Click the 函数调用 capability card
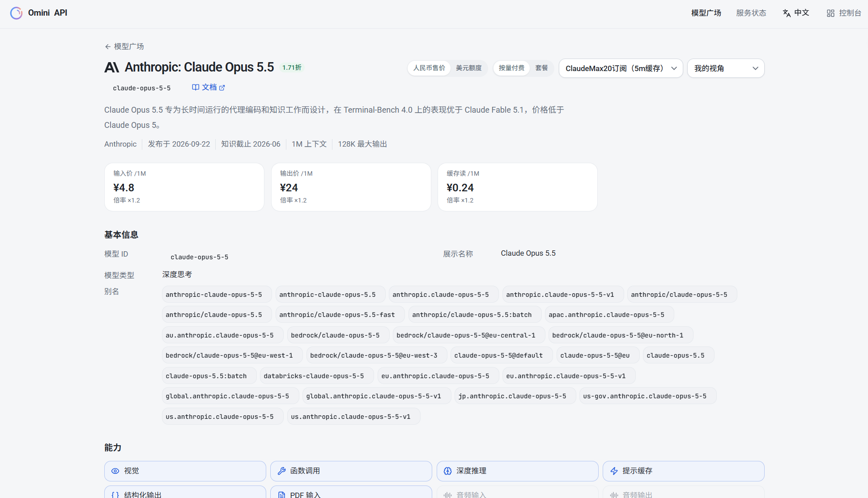868x498 pixels. pos(351,471)
